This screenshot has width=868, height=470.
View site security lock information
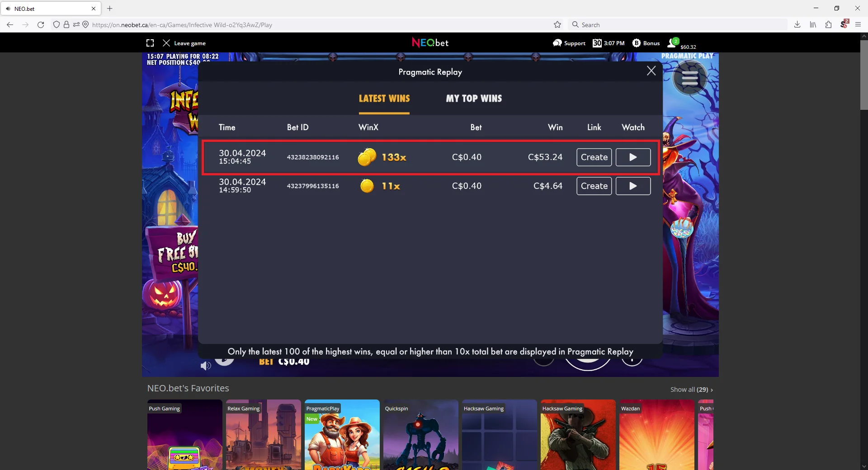point(66,25)
